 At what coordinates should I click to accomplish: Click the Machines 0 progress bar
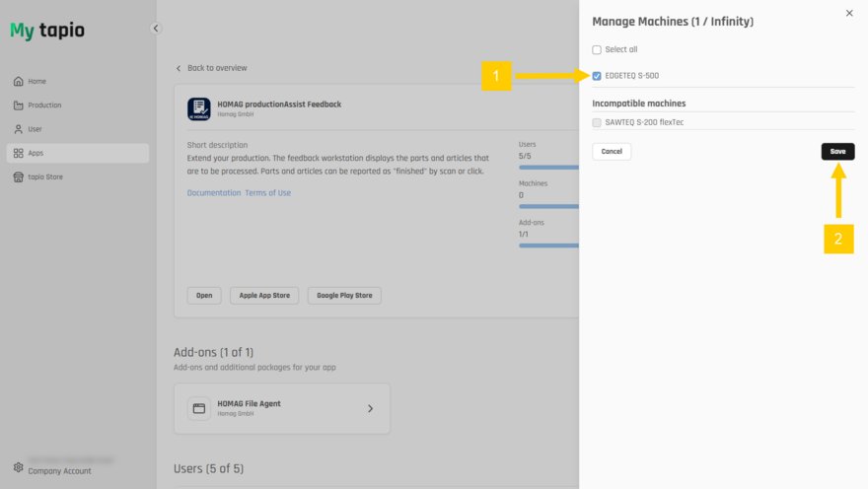point(548,206)
